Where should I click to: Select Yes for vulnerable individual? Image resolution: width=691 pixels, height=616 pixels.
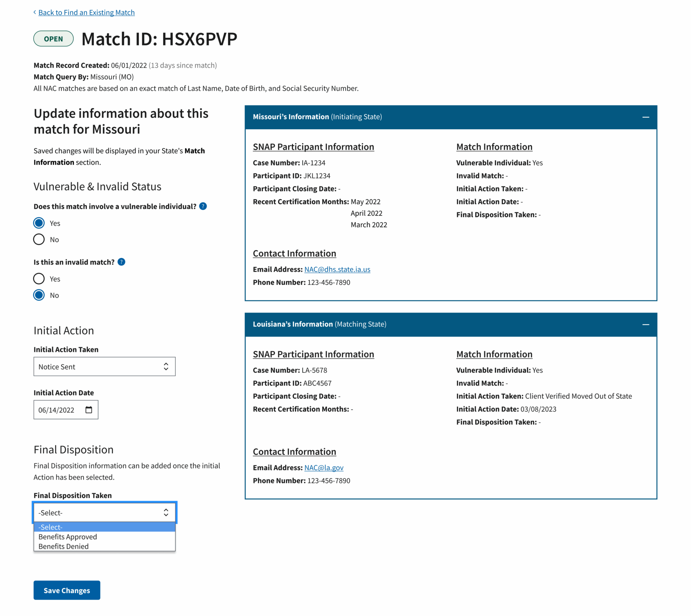point(39,223)
